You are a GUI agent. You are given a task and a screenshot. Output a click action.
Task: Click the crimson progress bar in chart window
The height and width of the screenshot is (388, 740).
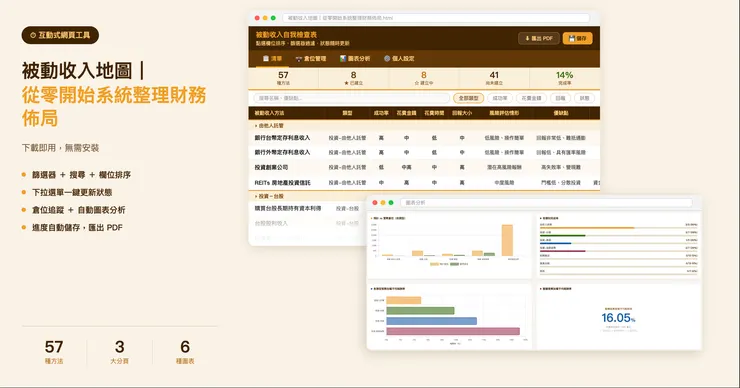(563, 251)
